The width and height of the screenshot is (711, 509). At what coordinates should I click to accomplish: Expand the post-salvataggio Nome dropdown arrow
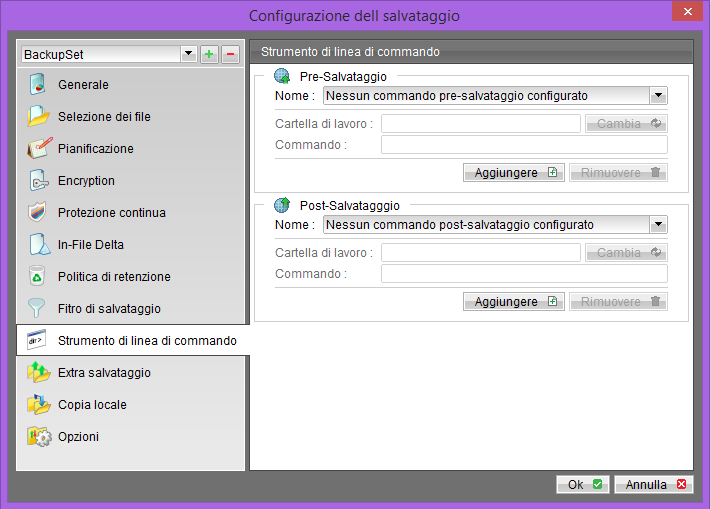pyautogui.click(x=658, y=224)
